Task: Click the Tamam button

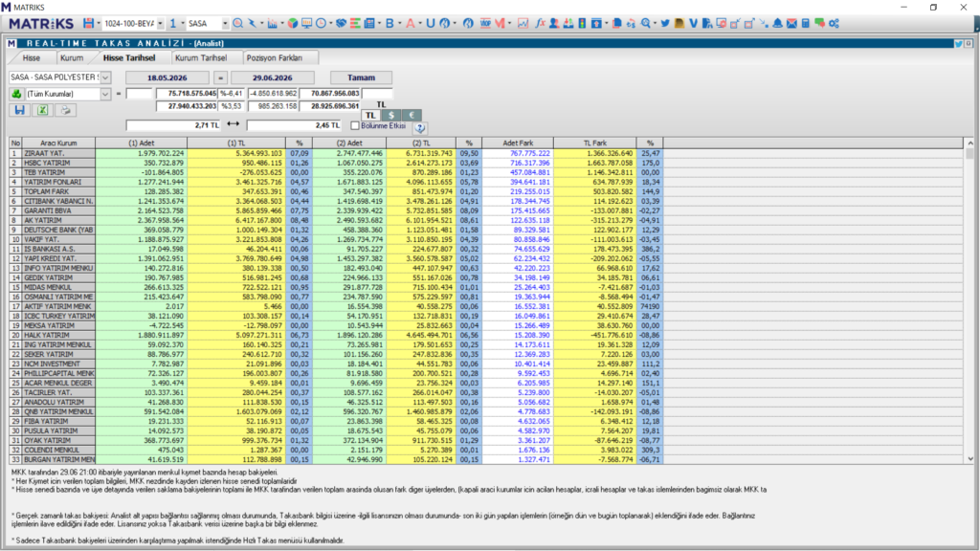Action: pyautogui.click(x=361, y=77)
